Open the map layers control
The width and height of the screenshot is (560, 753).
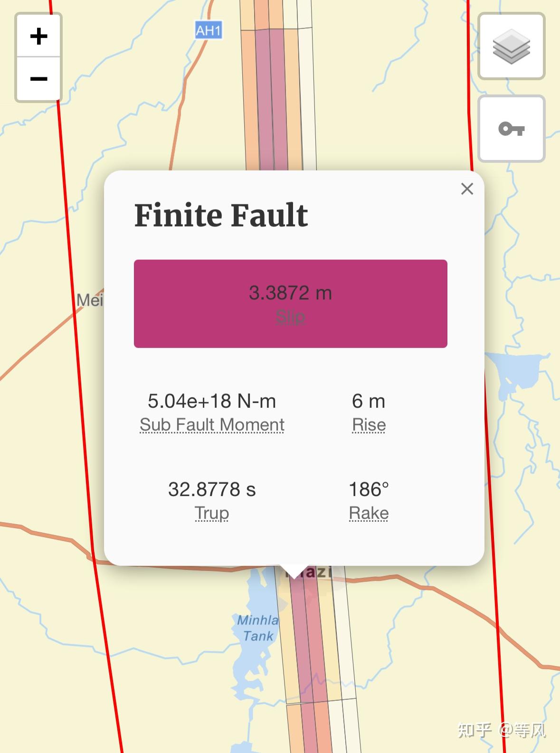tap(511, 46)
